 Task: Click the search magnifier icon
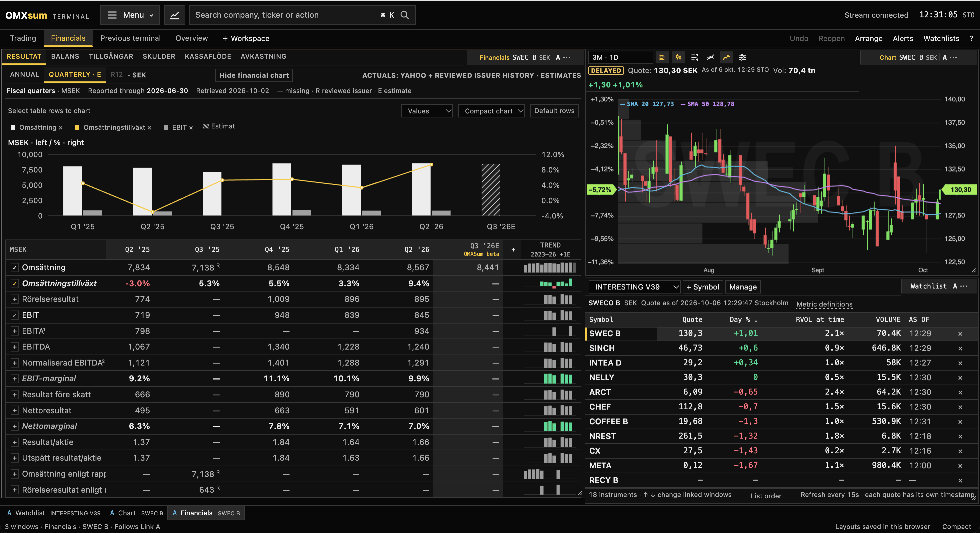coord(404,15)
